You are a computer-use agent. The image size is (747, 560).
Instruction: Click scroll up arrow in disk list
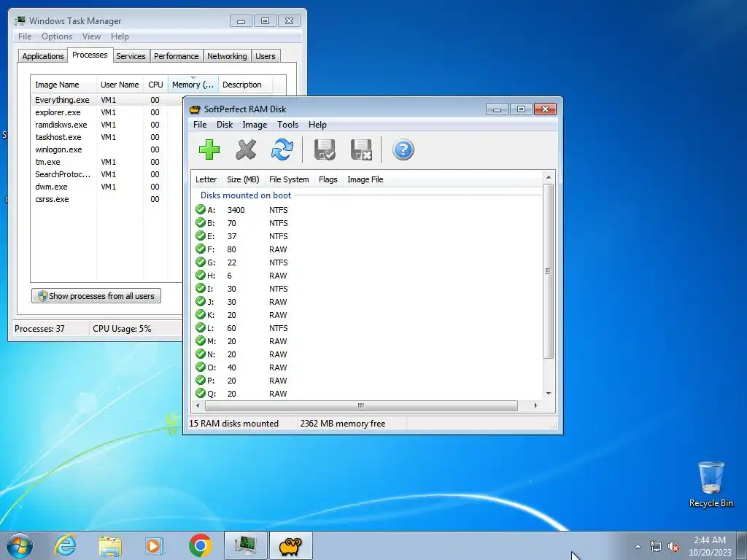[549, 177]
